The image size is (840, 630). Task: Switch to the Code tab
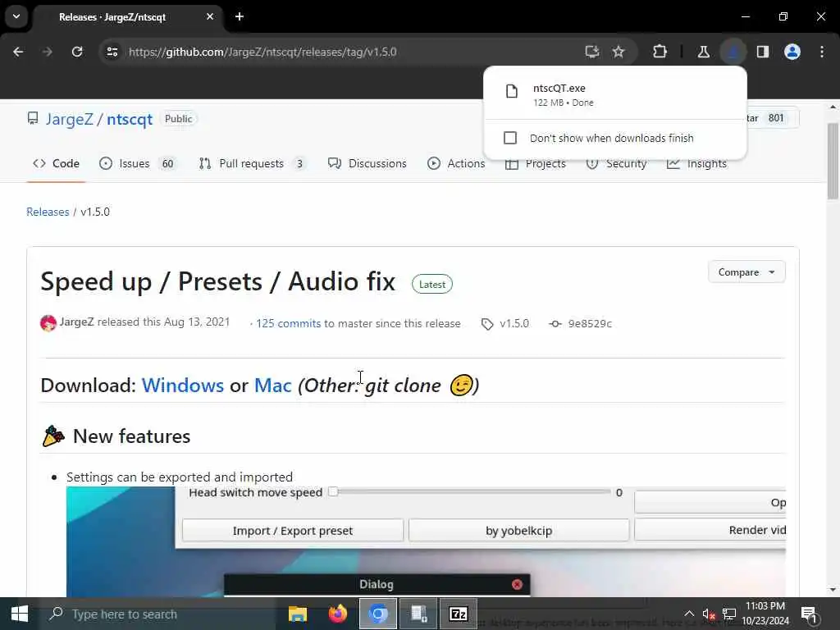pyautogui.click(x=57, y=163)
